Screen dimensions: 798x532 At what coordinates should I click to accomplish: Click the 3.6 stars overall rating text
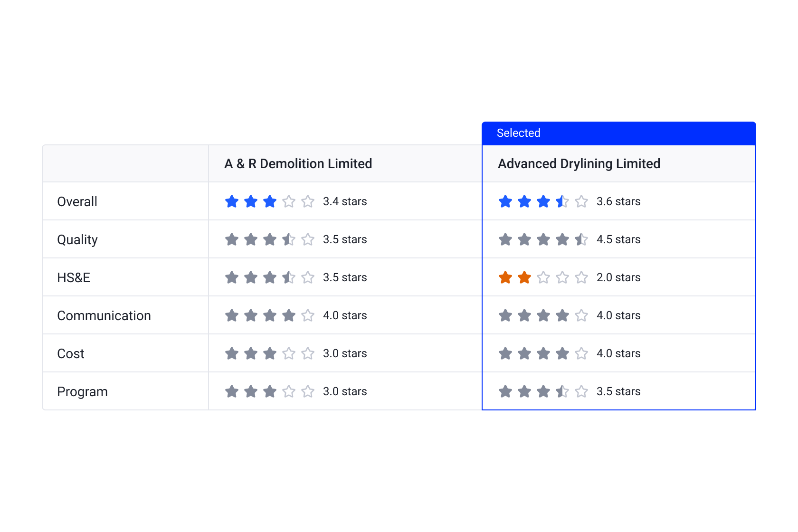click(x=618, y=201)
